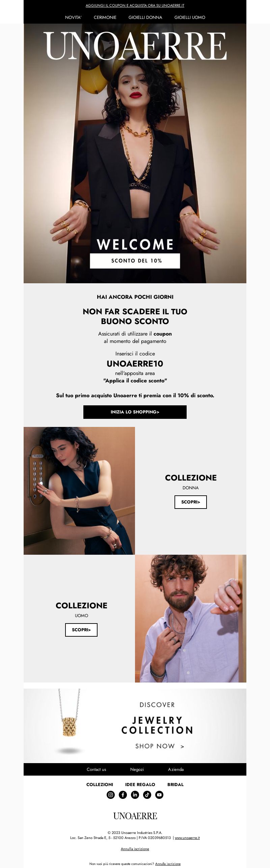Open the Instagram social icon

111,795
